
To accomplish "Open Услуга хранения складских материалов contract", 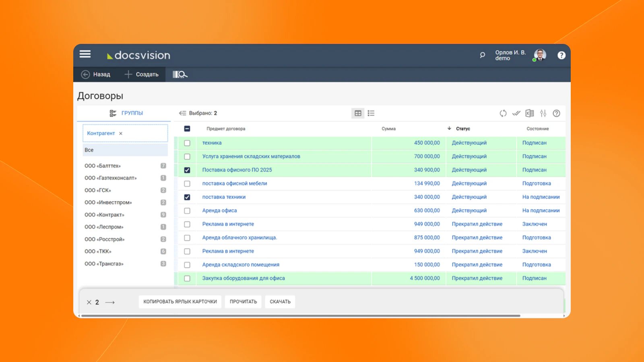I will 251,156.
